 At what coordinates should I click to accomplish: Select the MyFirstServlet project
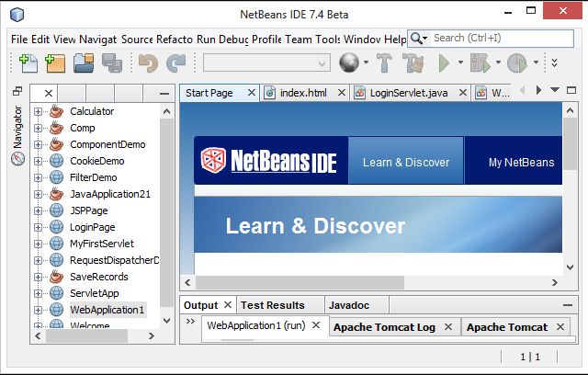[x=102, y=244]
